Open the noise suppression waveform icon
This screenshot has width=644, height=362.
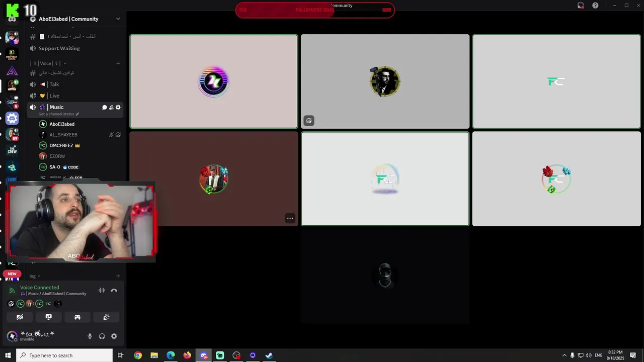click(102, 290)
